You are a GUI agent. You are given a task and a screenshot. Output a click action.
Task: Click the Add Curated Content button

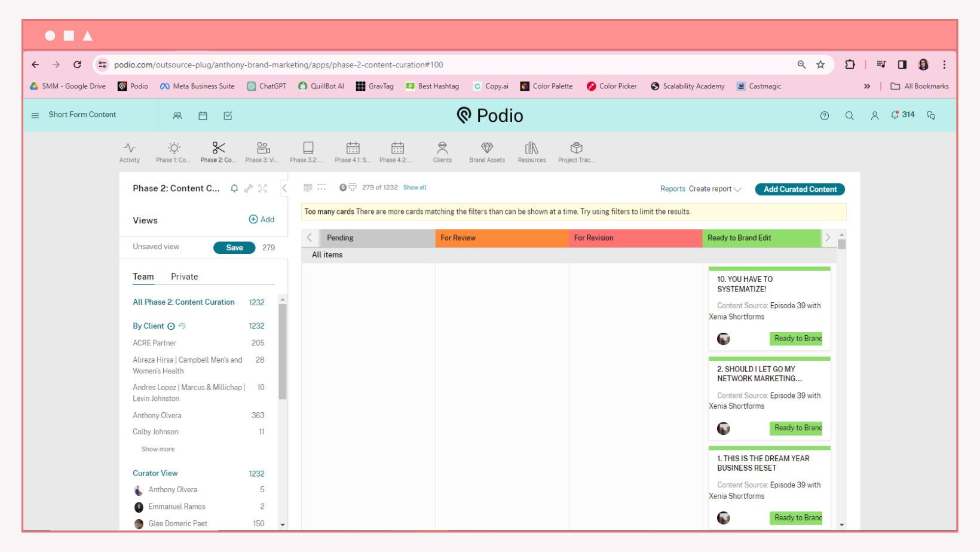click(800, 189)
